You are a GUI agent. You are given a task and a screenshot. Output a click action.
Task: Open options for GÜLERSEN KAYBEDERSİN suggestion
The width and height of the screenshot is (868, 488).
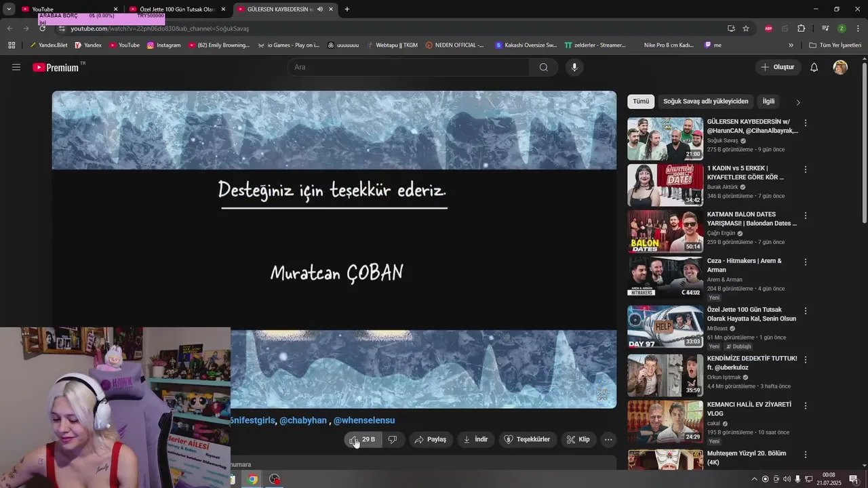click(x=805, y=123)
